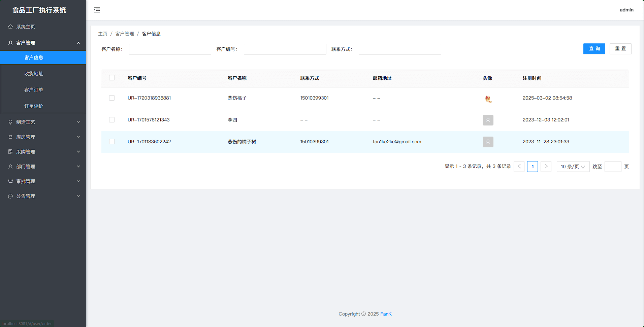Image resolution: width=644 pixels, height=327 pixels.
Task: Open avatar image of customer 悲伤橘子
Action: tap(488, 99)
